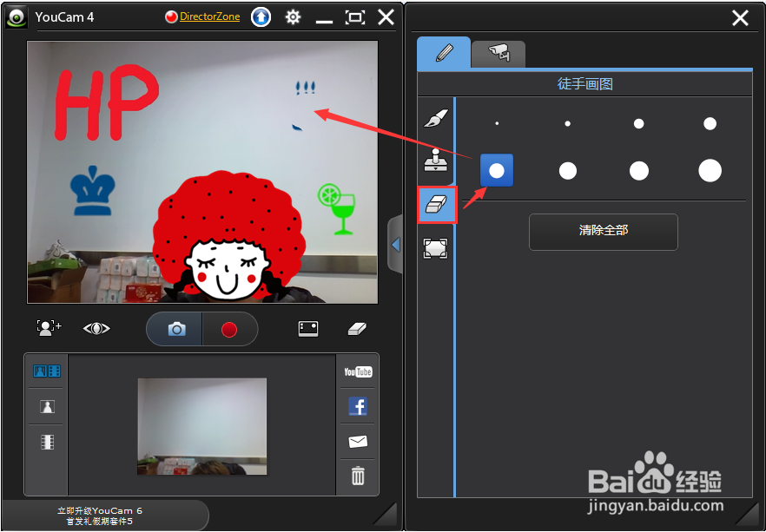Viewport: 766px width, 532px height.
Task: Choose the third eraser size in top row
Action: click(x=638, y=123)
